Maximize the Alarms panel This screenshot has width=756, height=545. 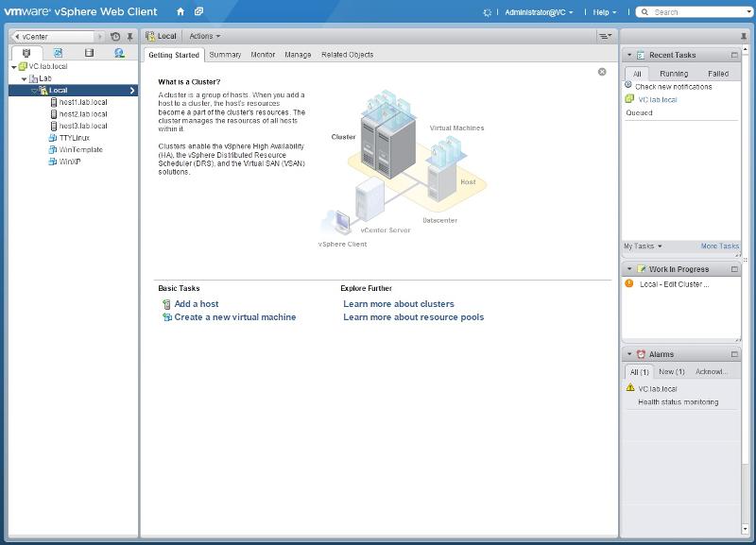(x=734, y=354)
